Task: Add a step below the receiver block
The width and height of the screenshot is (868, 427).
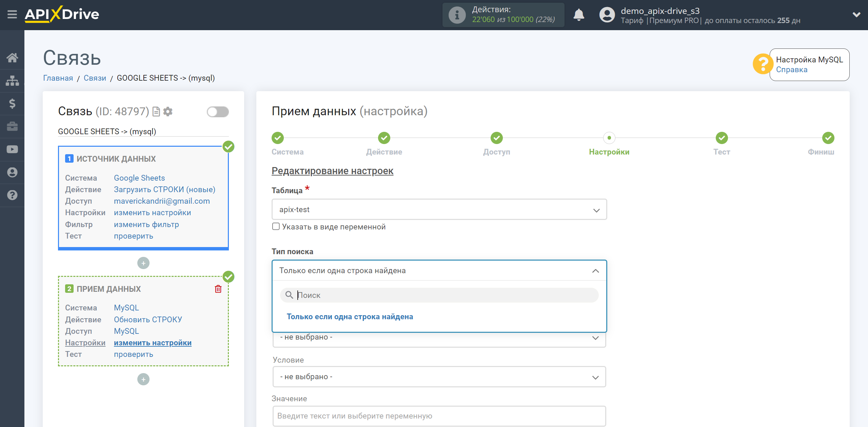Action: 143,379
